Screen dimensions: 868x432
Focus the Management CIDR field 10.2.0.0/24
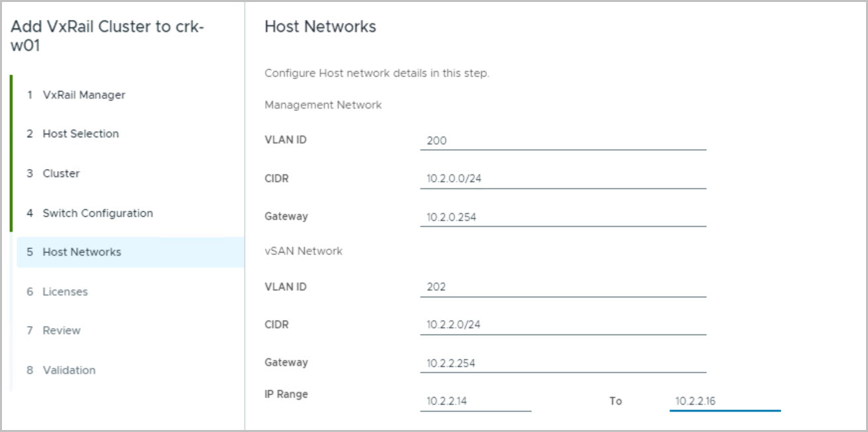click(x=563, y=178)
